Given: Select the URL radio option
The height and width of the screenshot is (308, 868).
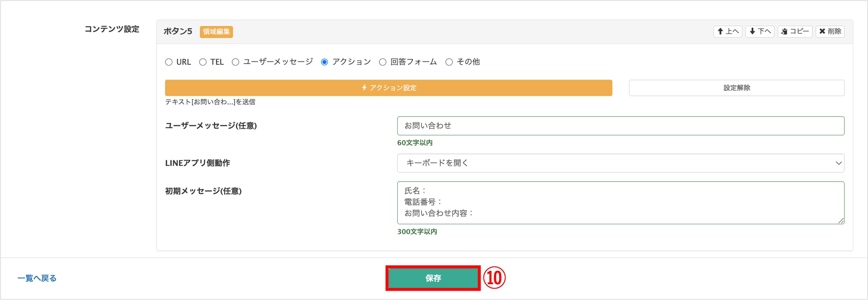Looking at the screenshot, I should [169, 62].
